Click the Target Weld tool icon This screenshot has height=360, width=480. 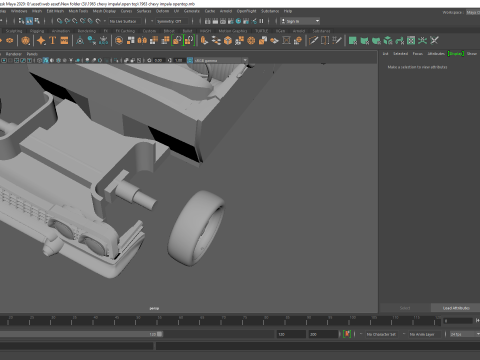(337, 41)
